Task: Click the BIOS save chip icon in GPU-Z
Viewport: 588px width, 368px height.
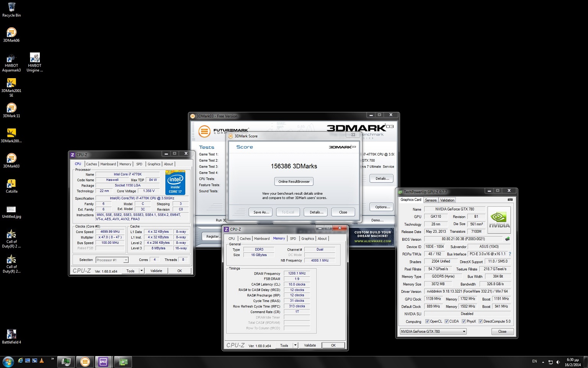Action: tap(508, 239)
